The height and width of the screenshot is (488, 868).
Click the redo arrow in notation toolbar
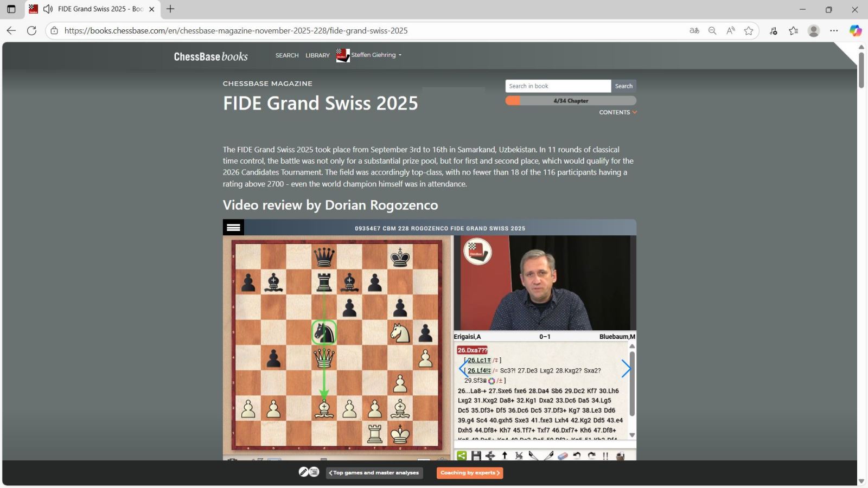591,455
